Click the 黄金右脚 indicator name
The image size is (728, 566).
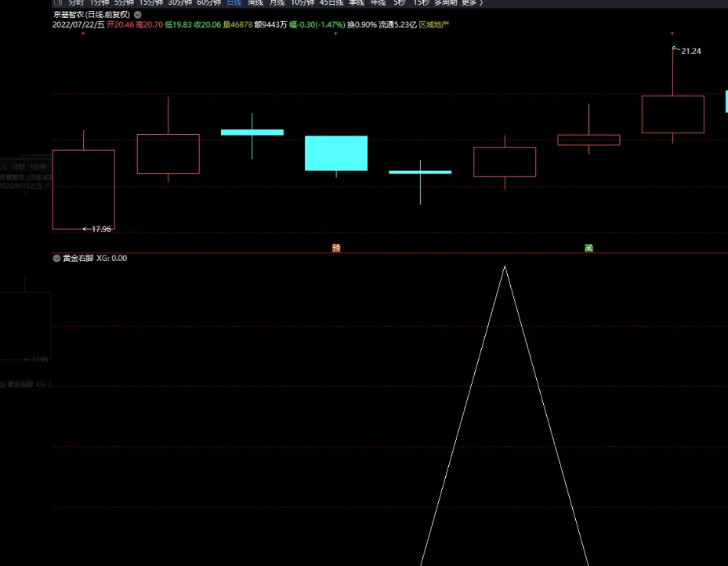point(78,258)
